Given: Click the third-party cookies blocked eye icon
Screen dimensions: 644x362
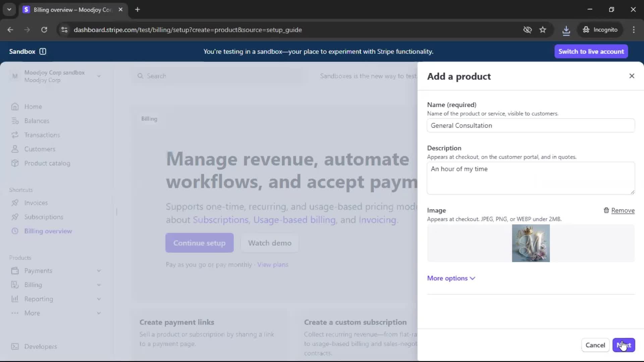Looking at the screenshot, I should pos(527,30).
